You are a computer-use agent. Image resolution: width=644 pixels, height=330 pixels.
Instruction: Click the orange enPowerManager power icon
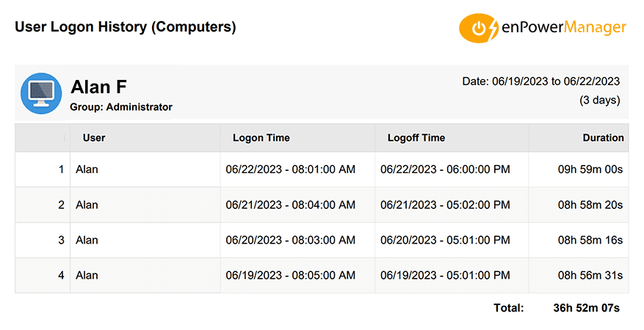479,29
